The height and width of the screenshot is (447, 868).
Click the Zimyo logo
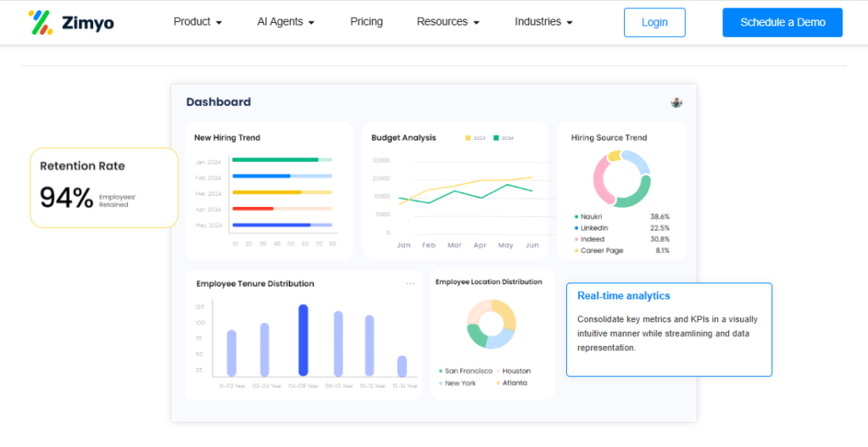pos(71,22)
